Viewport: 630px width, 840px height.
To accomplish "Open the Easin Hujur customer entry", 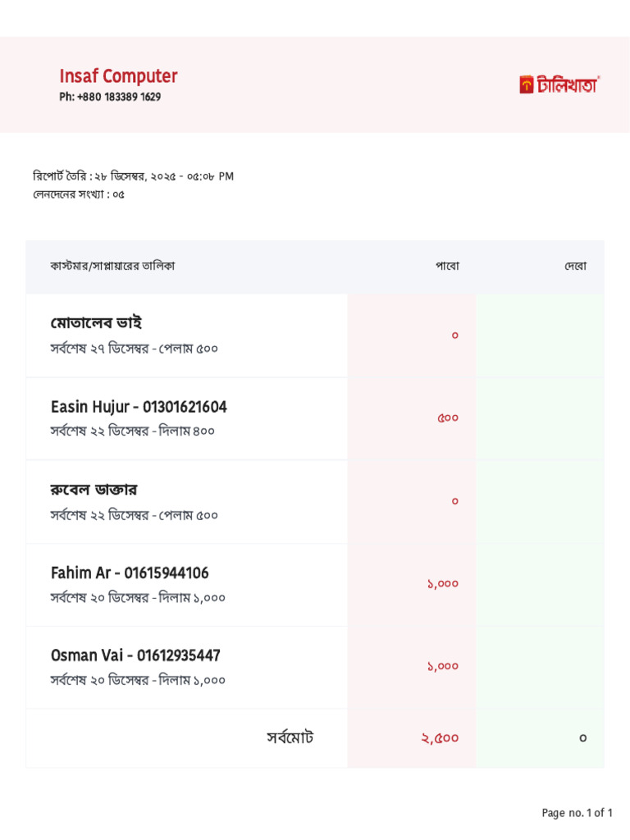I will (139, 407).
